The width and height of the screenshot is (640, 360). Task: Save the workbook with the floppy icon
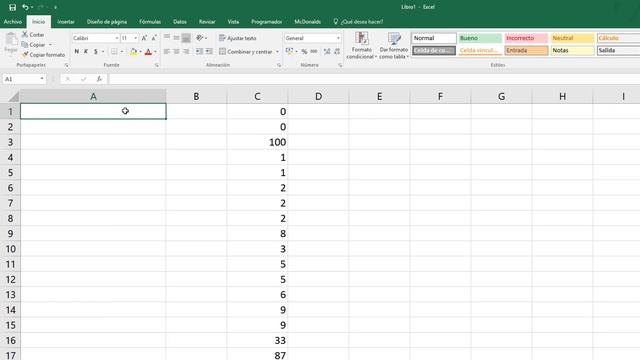[x=12, y=7]
